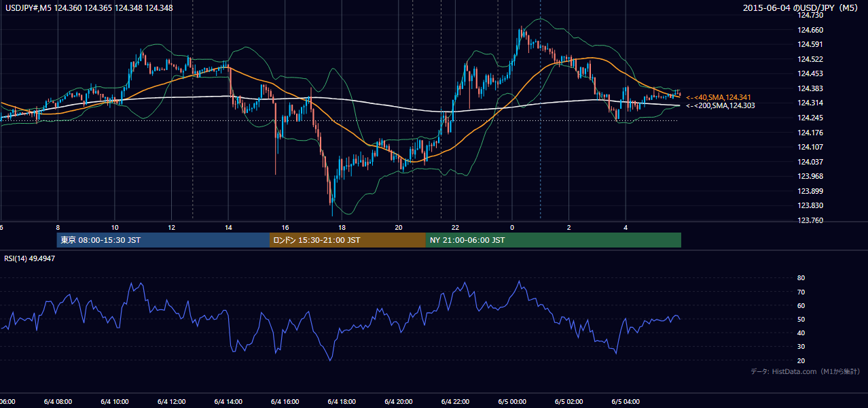This screenshot has width=868, height=408.
Task: Click price axis value 124.660
Action: point(811,30)
